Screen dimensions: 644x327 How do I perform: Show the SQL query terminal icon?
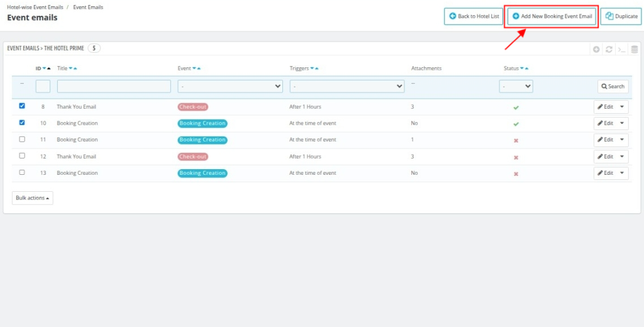[621, 49]
